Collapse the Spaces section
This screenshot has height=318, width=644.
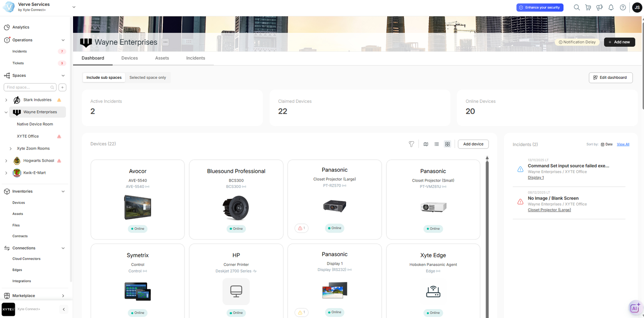[63, 76]
